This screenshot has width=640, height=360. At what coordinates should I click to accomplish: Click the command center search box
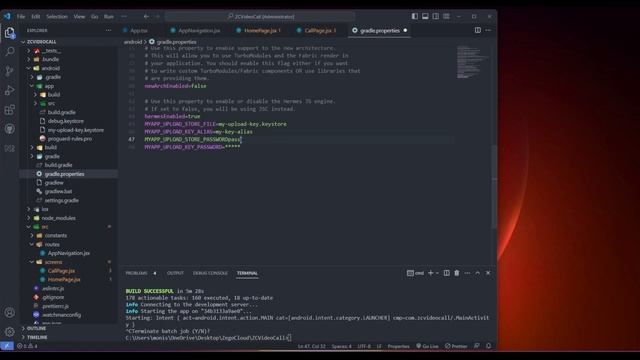[260, 16]
